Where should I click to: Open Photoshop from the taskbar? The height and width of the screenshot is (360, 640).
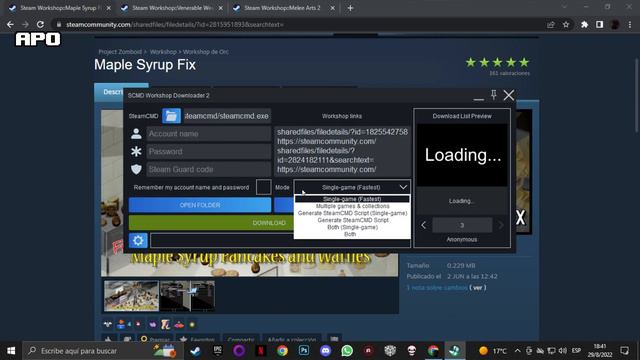coord(304,351)
